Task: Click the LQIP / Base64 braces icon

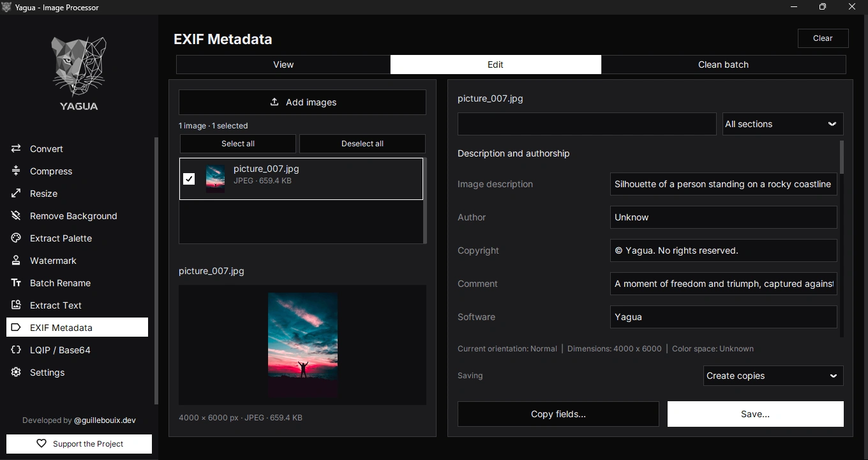Action: [16, 350]
